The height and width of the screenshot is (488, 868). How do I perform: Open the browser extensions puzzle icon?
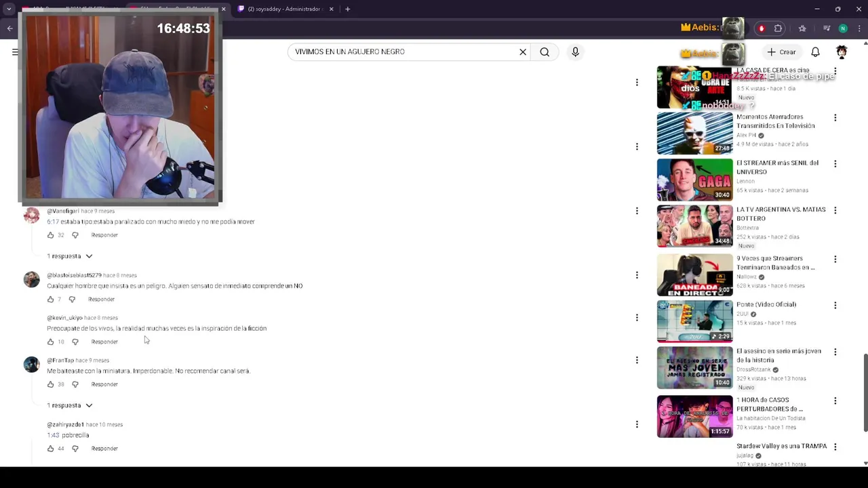click(778, 28)
